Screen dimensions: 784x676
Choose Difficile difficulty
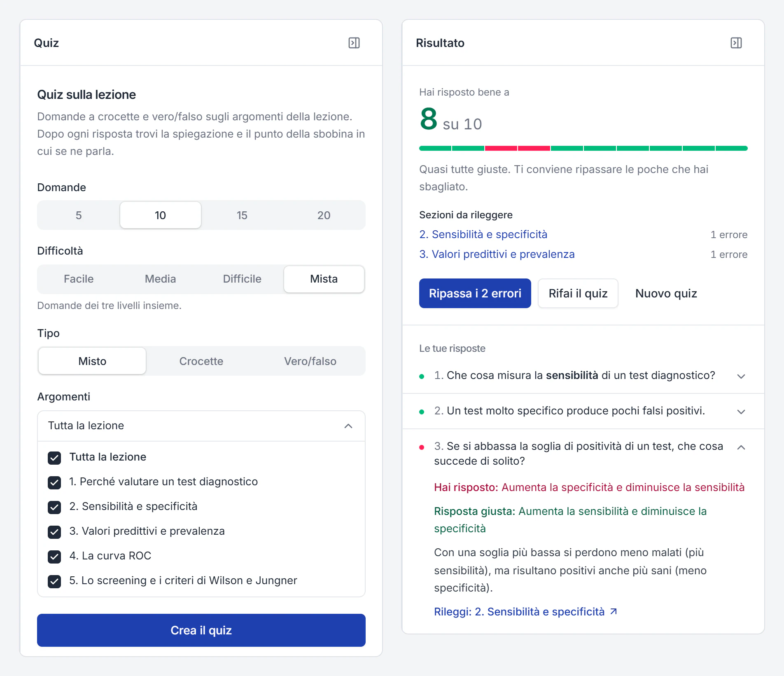coord(242,279)
